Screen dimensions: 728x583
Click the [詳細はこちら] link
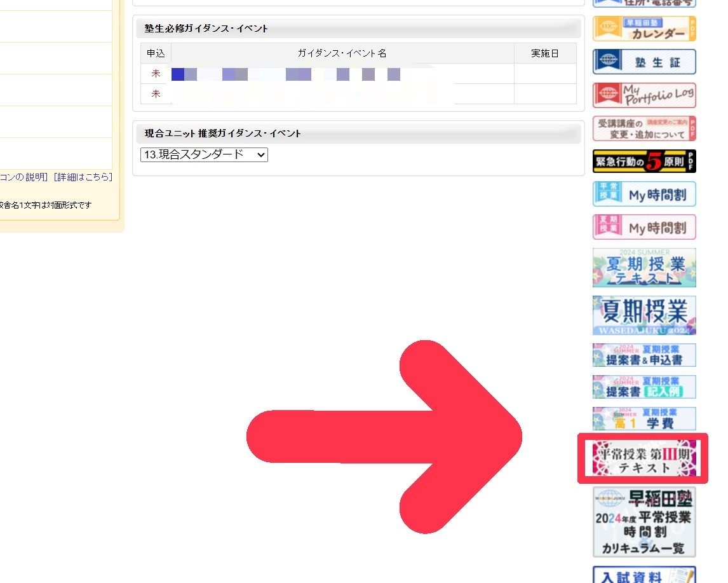83,177
